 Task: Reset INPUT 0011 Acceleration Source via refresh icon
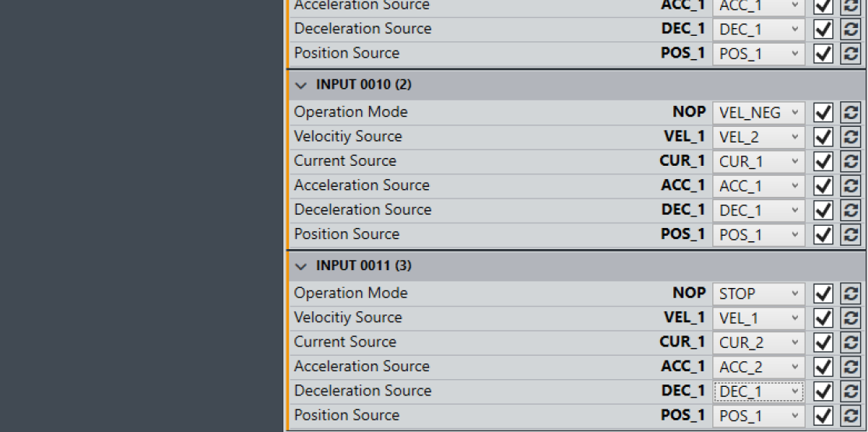coord(850,367)
